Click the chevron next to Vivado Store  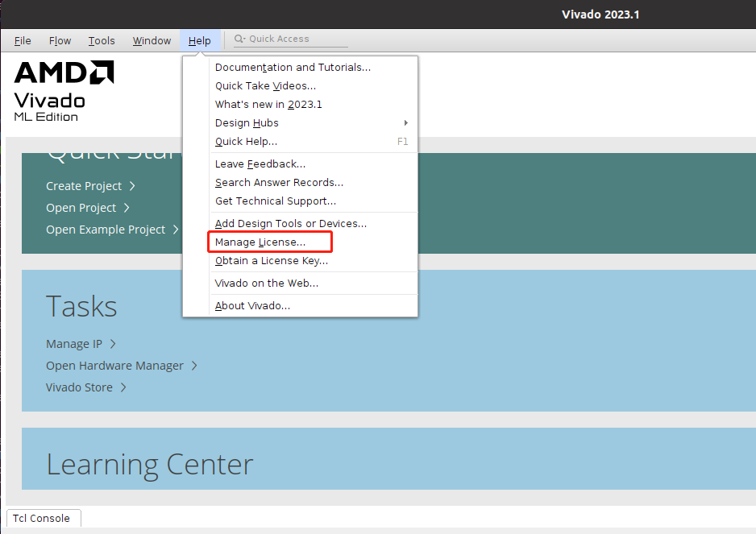123,387
